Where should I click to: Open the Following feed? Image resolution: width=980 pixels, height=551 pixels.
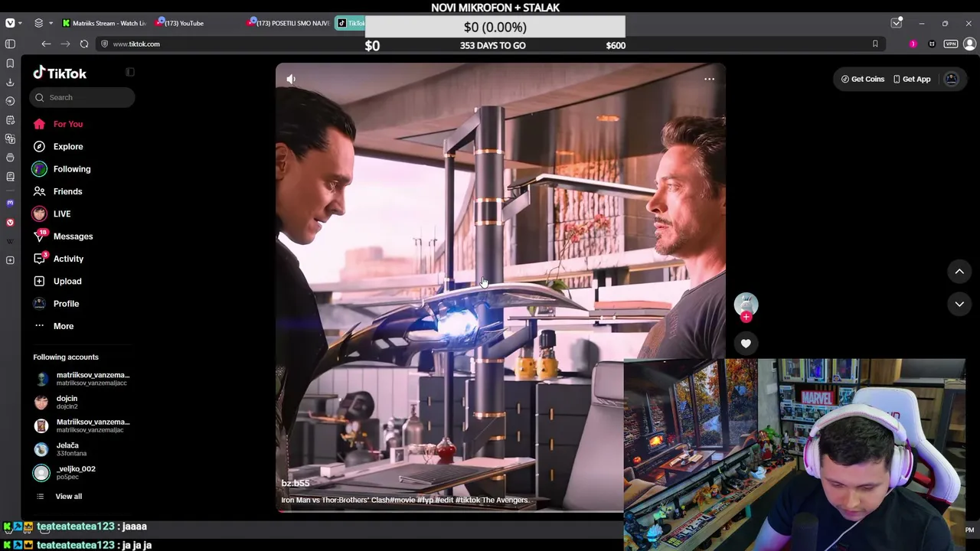click(72, 169)
